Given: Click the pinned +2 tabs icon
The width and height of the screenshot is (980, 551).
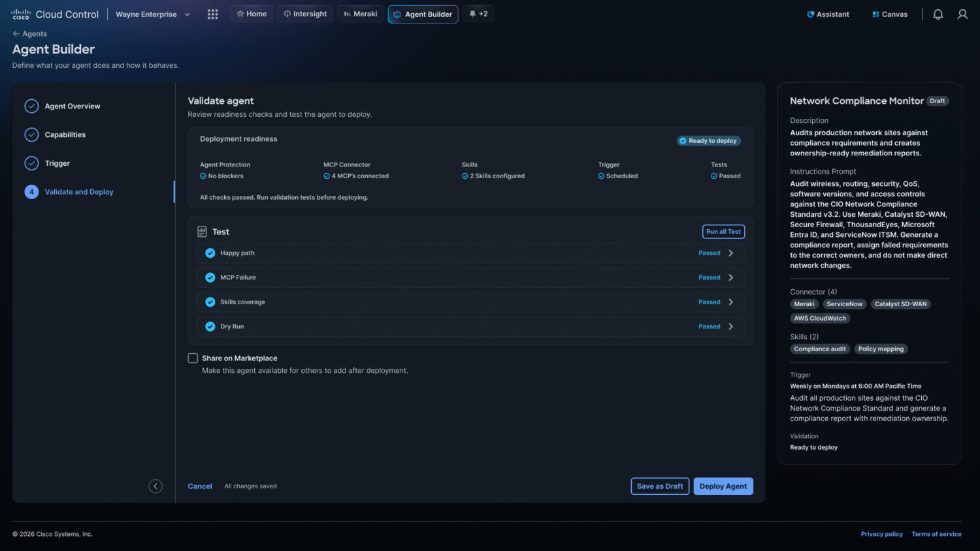Looking at the screenshot, I should coord(478,14).
